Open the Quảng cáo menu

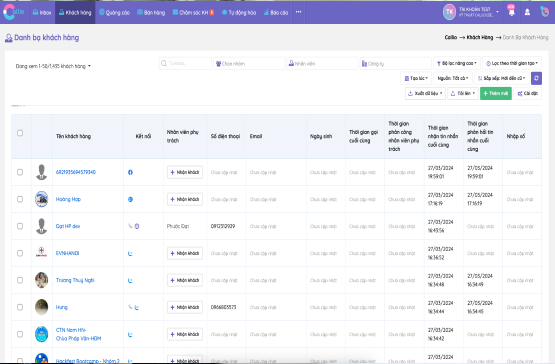[114, 12]
